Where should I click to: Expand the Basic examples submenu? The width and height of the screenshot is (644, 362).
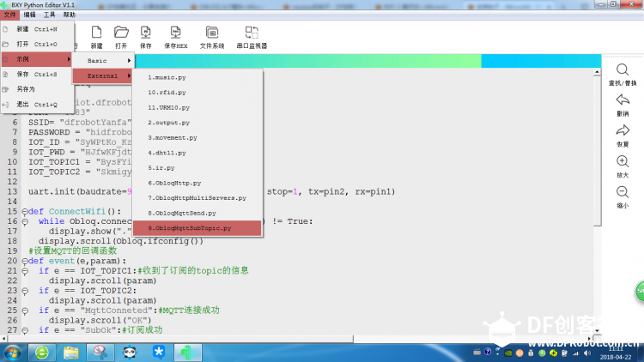pyautogui.click(x=103, y=61)
